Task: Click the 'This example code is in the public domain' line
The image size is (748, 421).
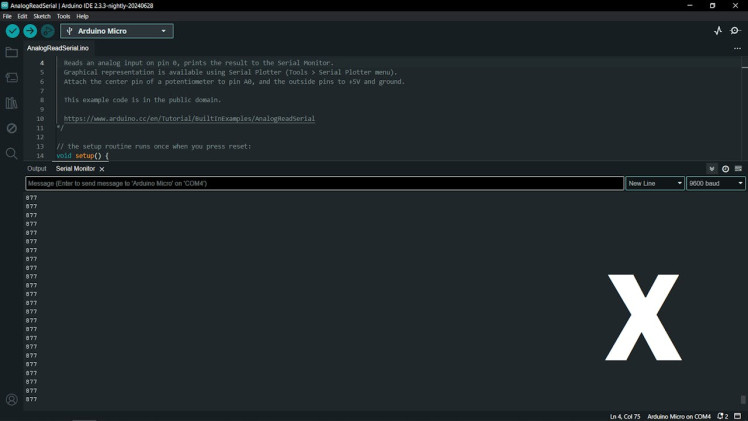Action: click(142, 100)
